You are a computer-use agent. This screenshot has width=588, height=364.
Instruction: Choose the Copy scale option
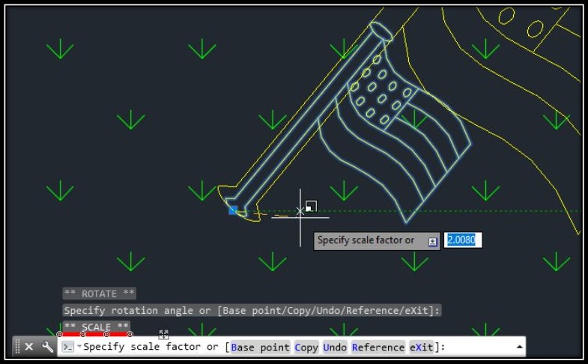[306, 347]
